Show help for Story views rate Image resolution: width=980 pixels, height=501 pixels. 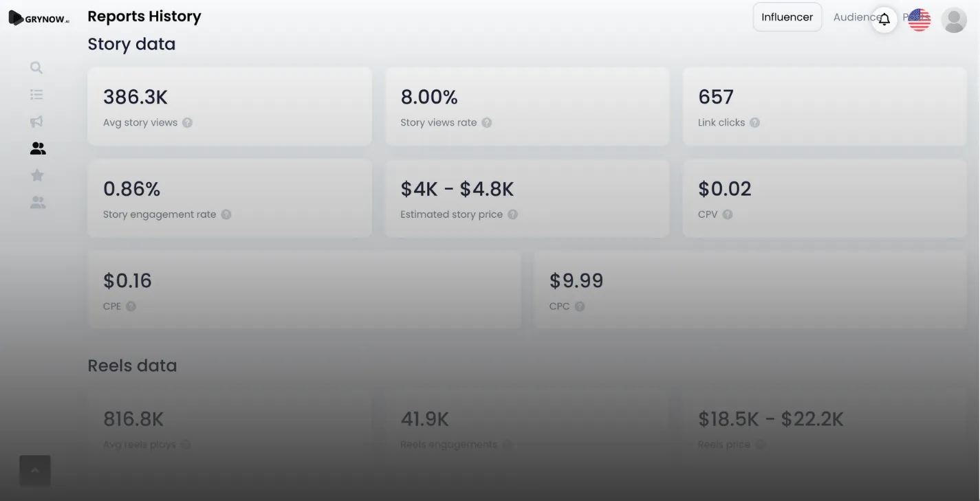pyautogui.click(x=487, y=123)
